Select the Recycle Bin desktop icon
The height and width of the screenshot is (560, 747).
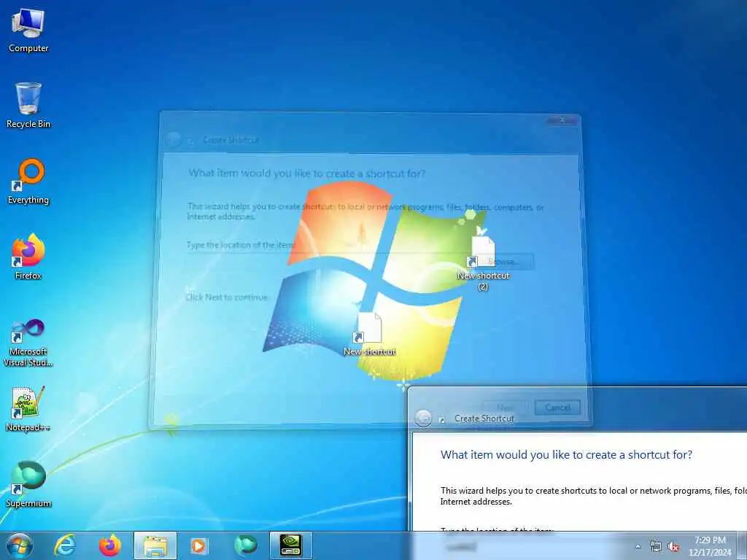(x=28, y=106)
